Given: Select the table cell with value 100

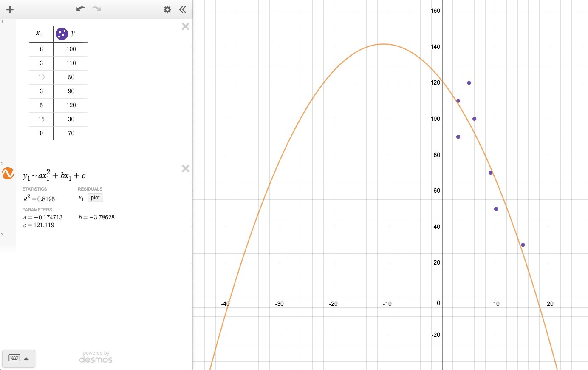Looking at the screenshot, I should coord(71,49).
